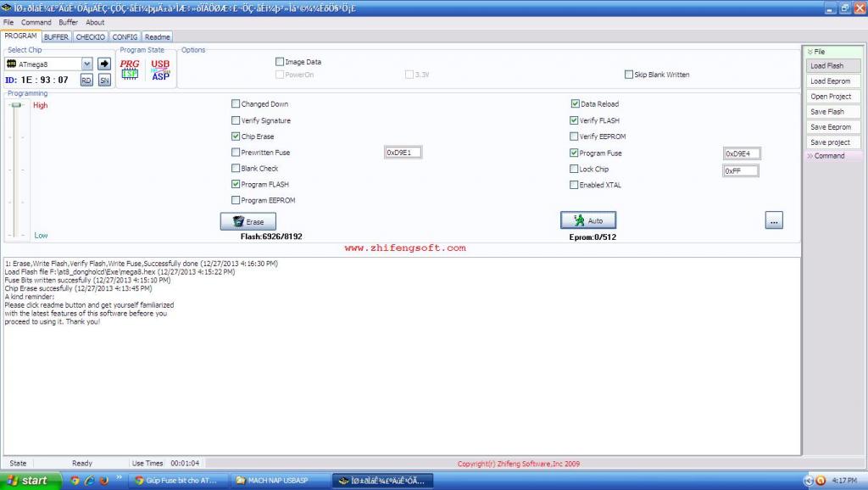Click Save project button
This screenshot has width=868, height=490.
tap(833, 142)
